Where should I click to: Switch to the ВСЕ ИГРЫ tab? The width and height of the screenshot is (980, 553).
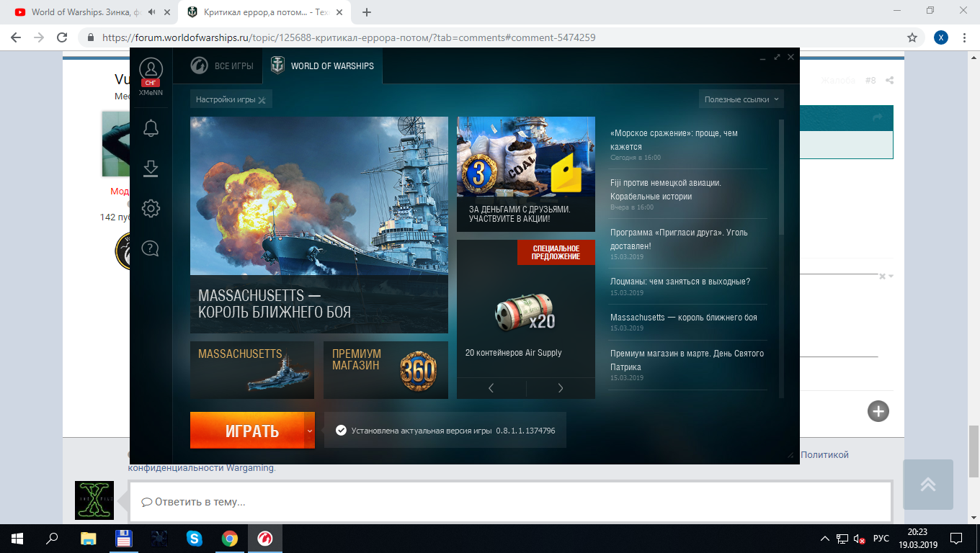(x=222, y=66)
